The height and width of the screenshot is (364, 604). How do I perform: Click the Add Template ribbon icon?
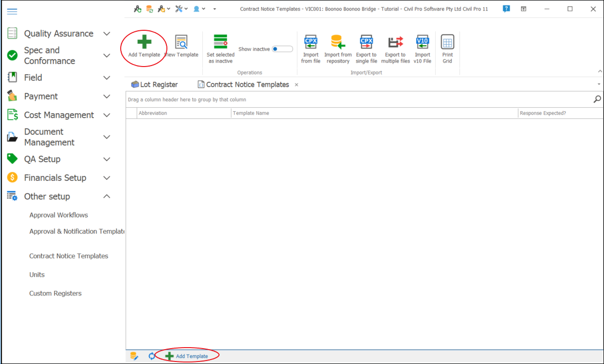tap(144, 43)
